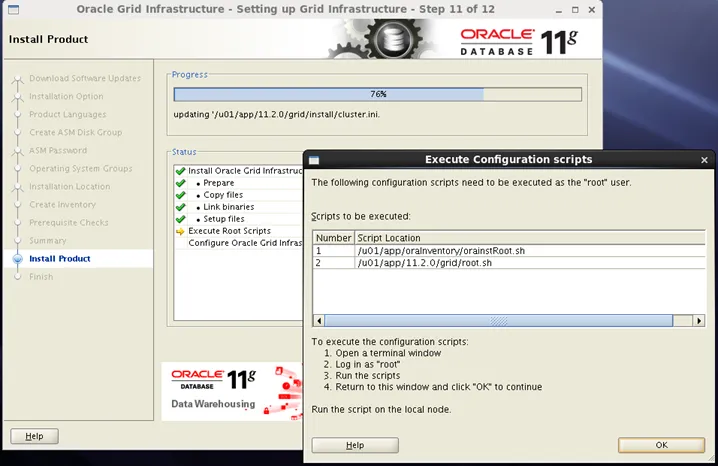This screenshot has height=466, width=718.
Task: Click Configure Oracle Grid Infrastructure status row
Action: point(238,243)
